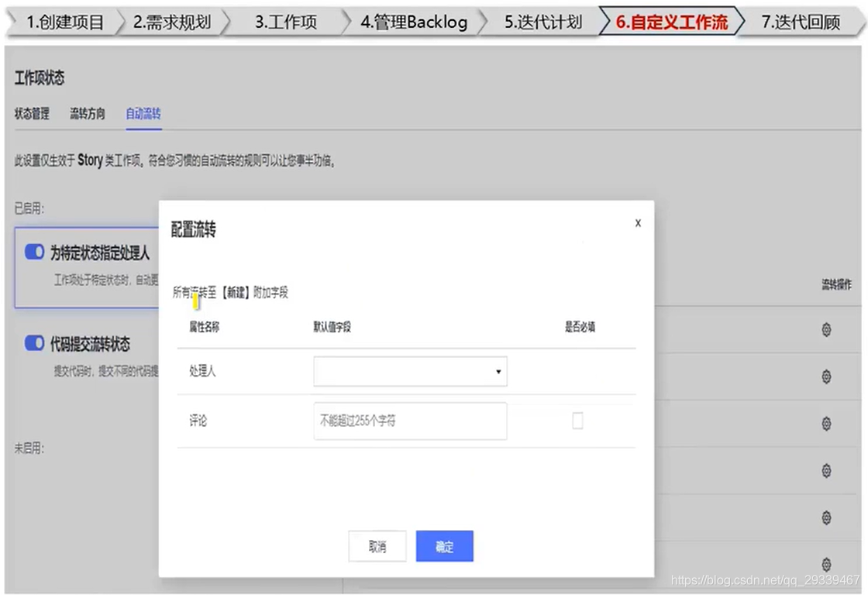This screenshot has height=595, width=868.
Task: Switch to the 状态管理 tab
Action: [31, 113]
